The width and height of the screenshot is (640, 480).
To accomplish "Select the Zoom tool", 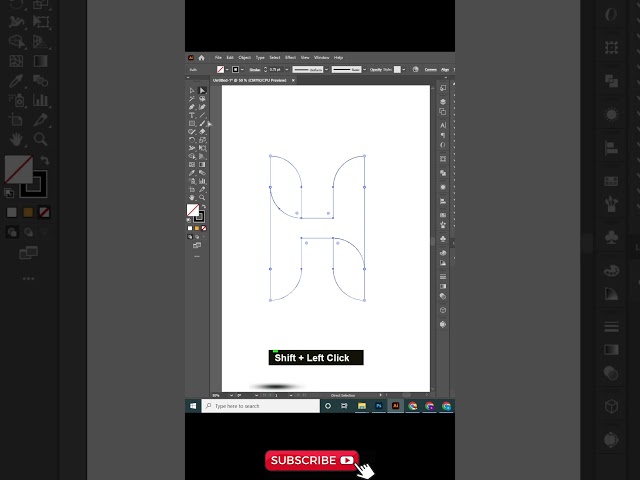I will [x=202, y=198].
